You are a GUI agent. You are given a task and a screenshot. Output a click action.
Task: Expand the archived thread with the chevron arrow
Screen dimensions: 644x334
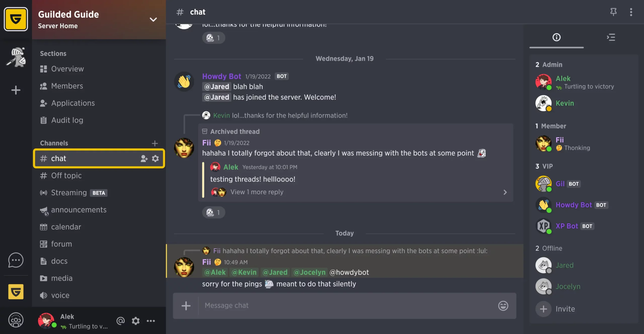pos(505,192)
